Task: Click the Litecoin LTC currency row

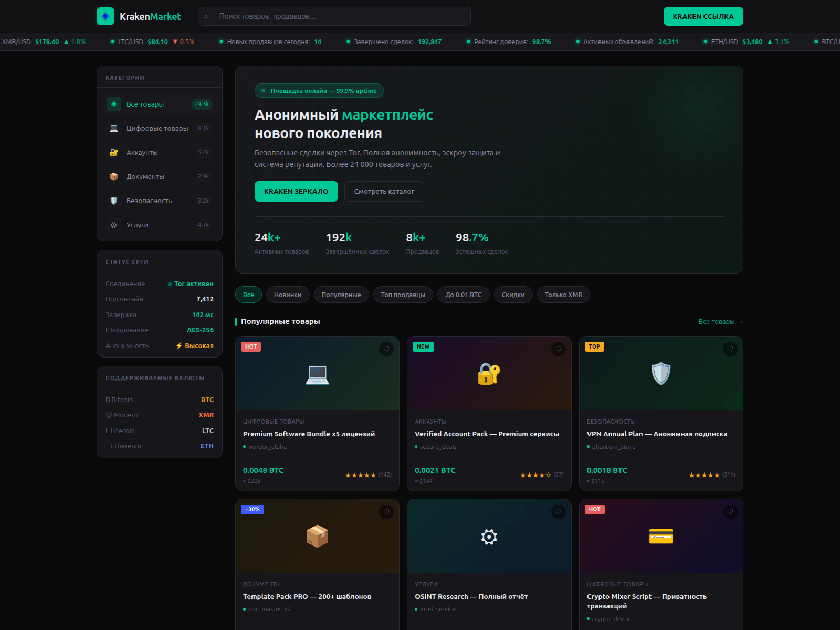Action: click(160, 430)
